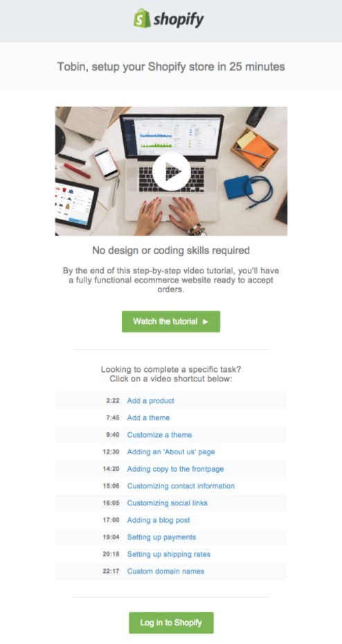Click the 22:17 timestamp marker
This screenshot has height=644, width=342.
click(111, 571)
